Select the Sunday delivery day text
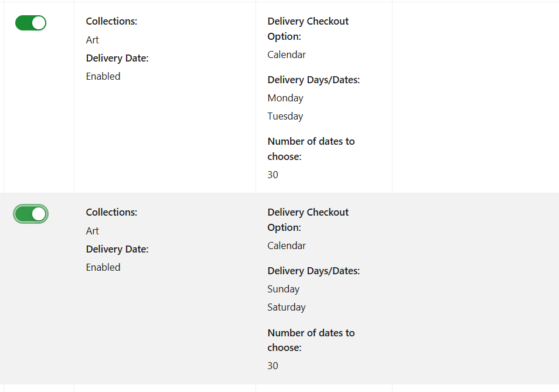 coord(284,289)
